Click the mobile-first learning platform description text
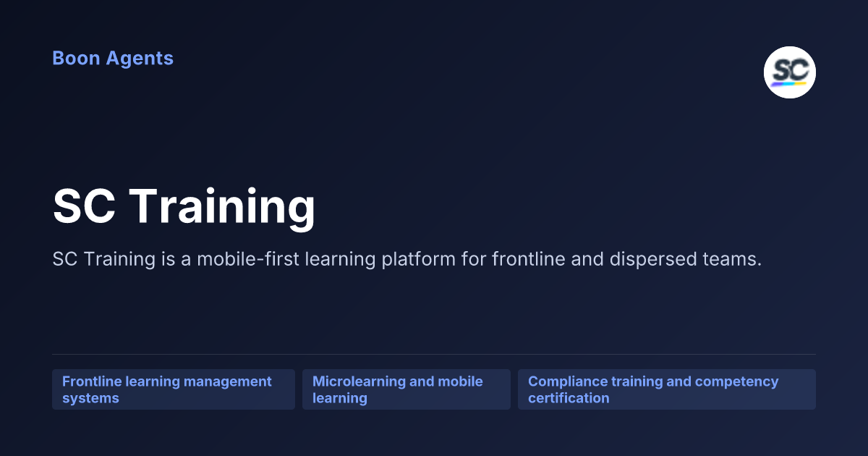868x456 pixels. pyautogui.click(x=407, y=259)
